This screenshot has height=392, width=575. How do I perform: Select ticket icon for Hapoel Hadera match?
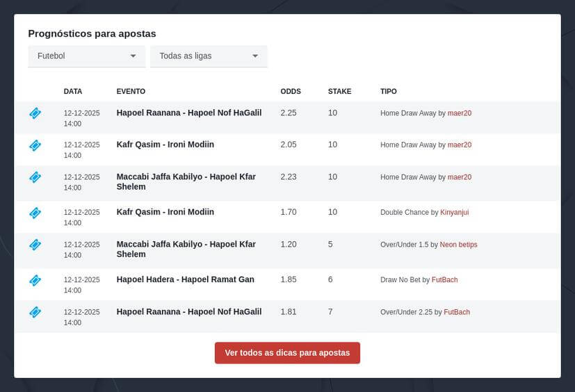coord(35,280)
